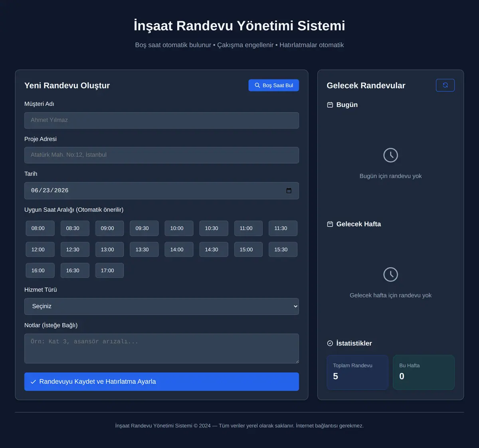Screen dimensions: 479x448
Task: Click the Toplam Randevu statistics card
Action: click(358, 372)
